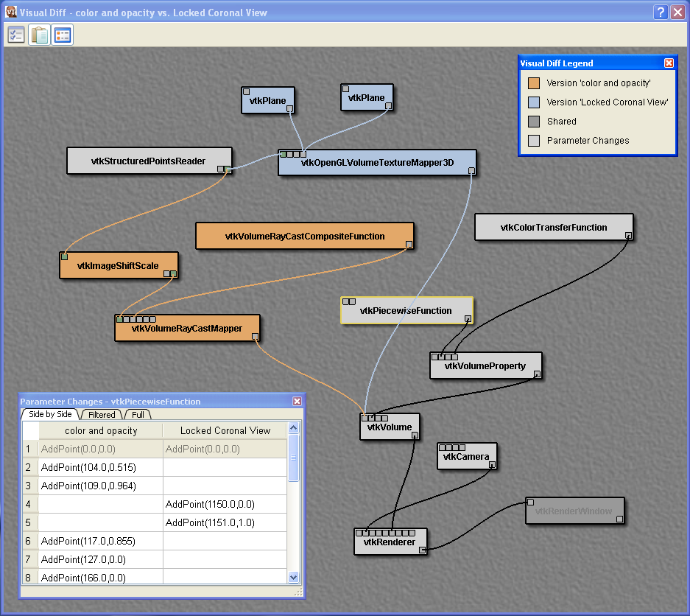690x616 pixels.
Task: Select the vtkVolumeRayCastMapper module
Action: pos(187,328)
